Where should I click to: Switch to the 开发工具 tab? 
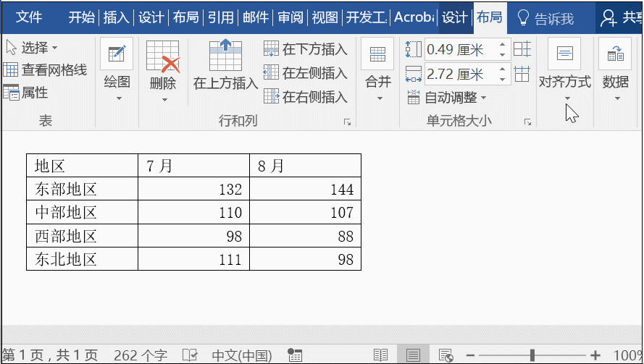[x=367, y=17]
